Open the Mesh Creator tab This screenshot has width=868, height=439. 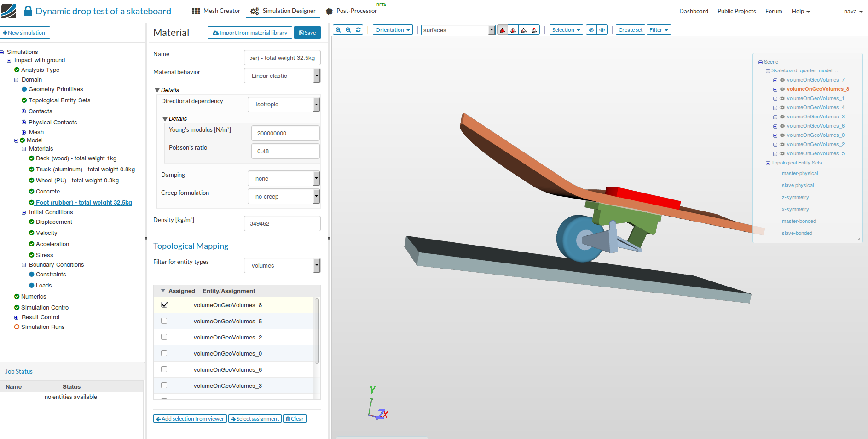tap(216, 11)
